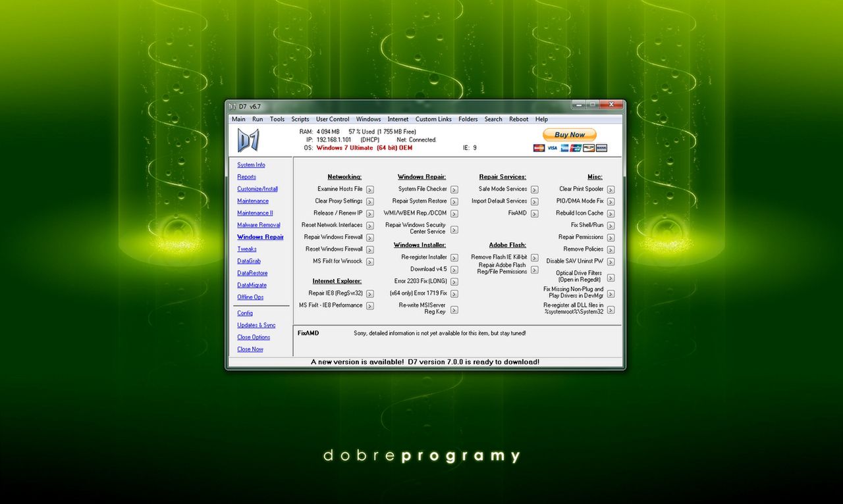Run Repair Adobe Flash Reg/File Permissions arrow

[x=534, y=270]
